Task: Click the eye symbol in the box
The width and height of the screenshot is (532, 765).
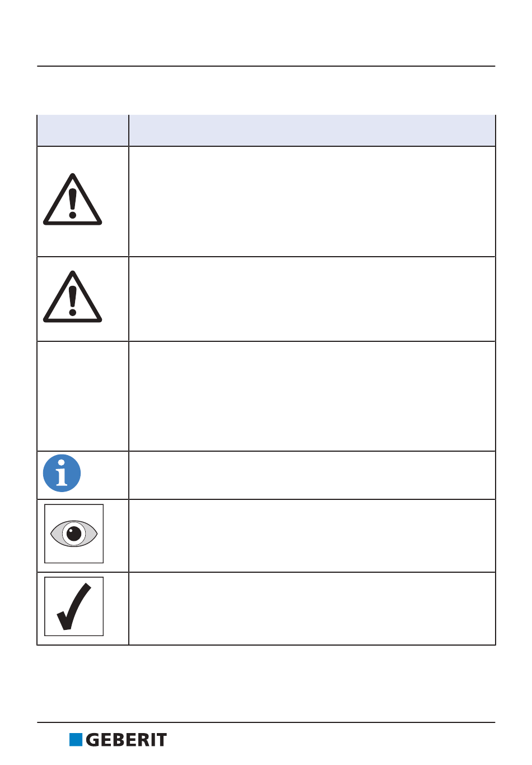Action: point(74,534)
